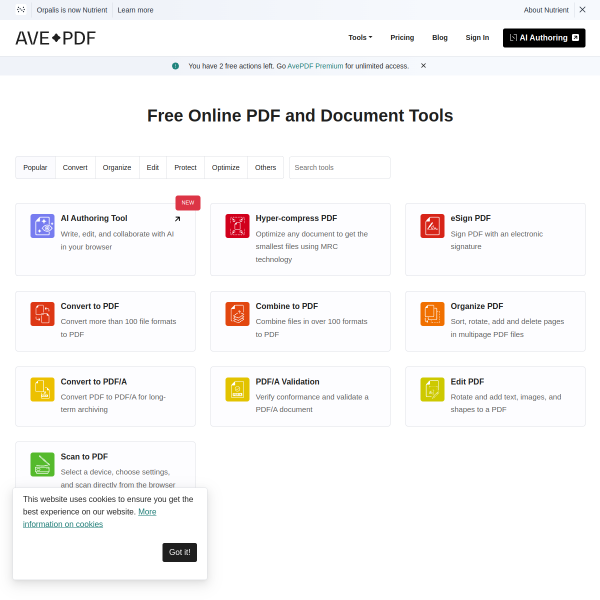Click the Nutrient logo icon in top bar
The width and height of the screenshot is (600, 600).
(x=21, y=10)
